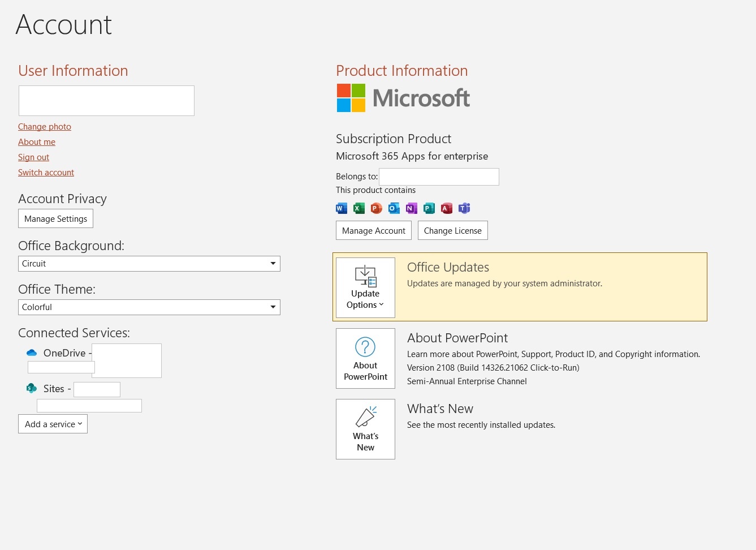Screen dimensions: 756x550
Task: Click the Switch account link
Action: (46, 173)
